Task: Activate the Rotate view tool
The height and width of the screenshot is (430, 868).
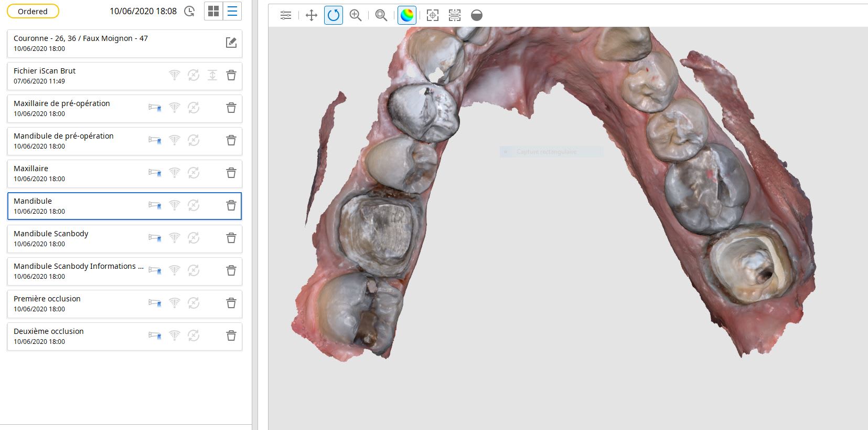Action: pos(334,15)
